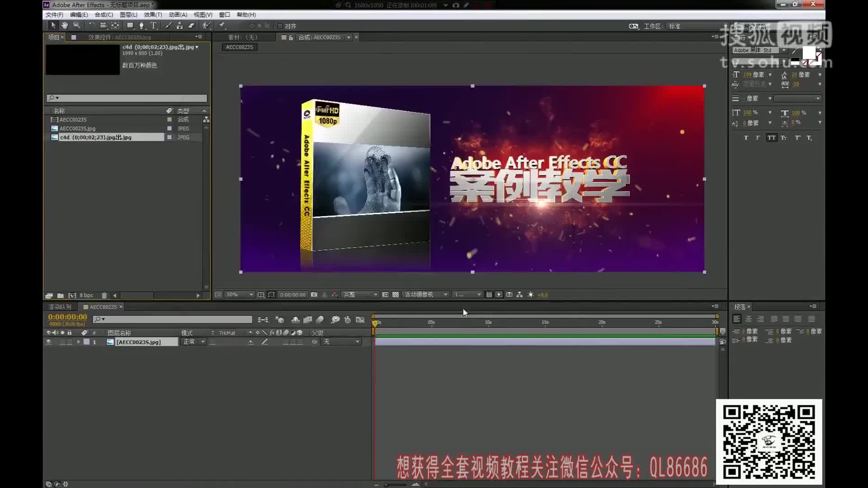
Task: Select the Brush tool
Action: tap(168, 25)
